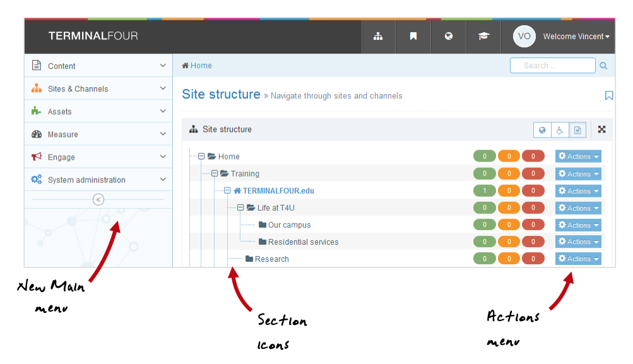Toggle the globe view in Site structure panel

pyautogui.click(x=542, y=130)
